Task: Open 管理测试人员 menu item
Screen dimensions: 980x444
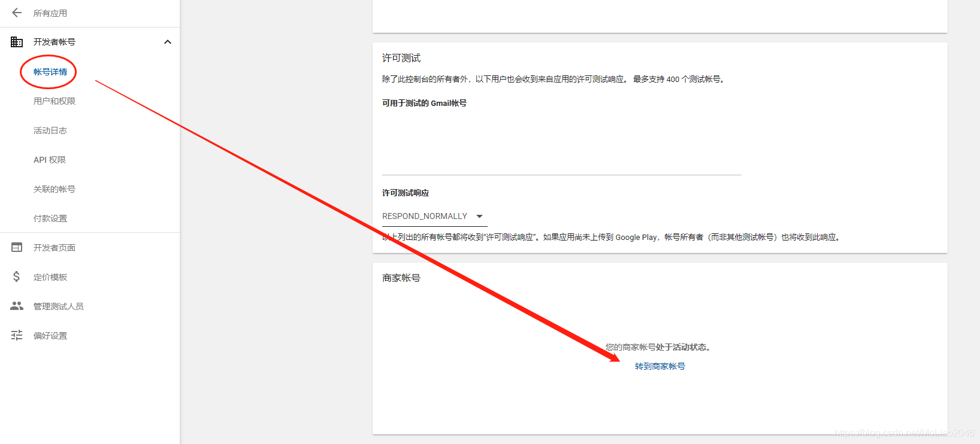Action: [59, 306]
